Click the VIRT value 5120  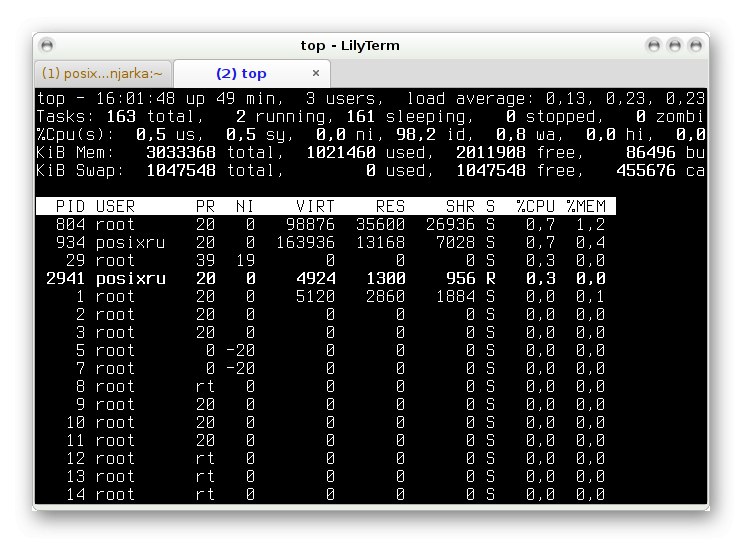click(315, 296)
